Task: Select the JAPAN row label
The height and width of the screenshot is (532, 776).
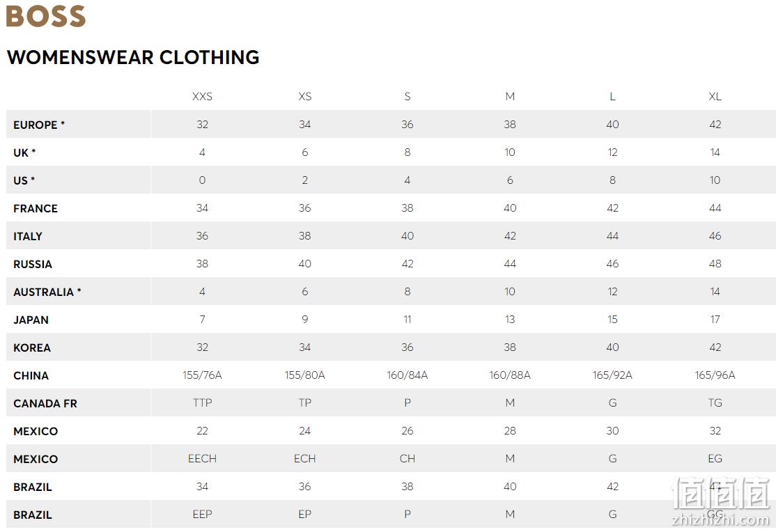Action: [x=31, y=320]
